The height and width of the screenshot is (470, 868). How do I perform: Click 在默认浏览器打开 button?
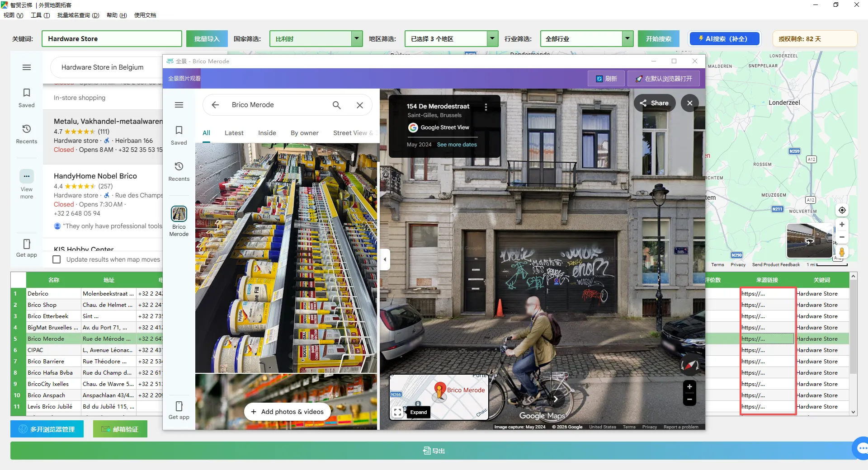664,79
